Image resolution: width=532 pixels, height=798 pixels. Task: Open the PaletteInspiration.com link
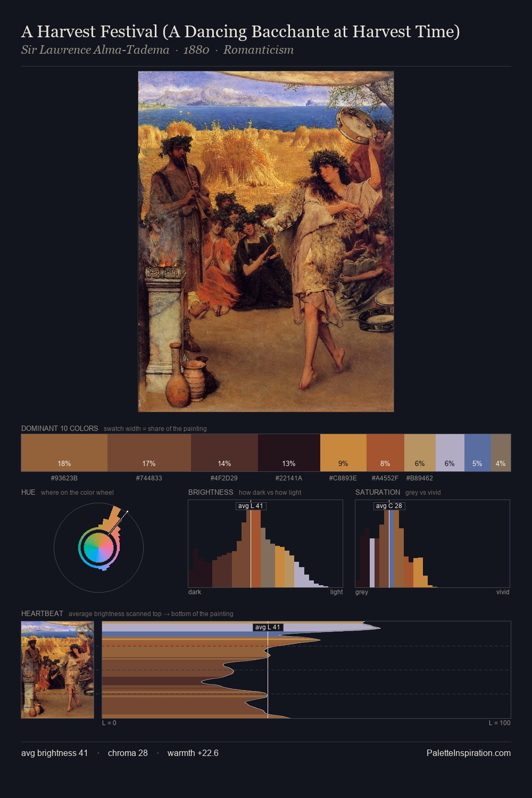pos(469,753)
